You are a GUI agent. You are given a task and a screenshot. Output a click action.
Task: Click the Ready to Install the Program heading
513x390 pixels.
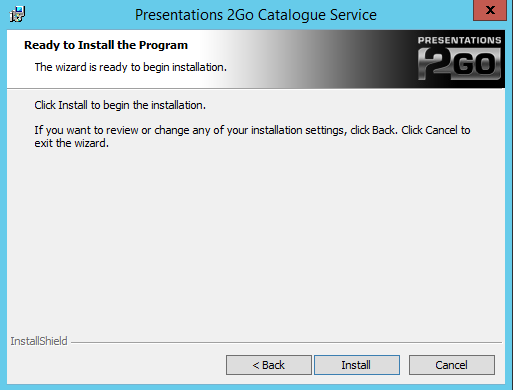coord(106,45)
